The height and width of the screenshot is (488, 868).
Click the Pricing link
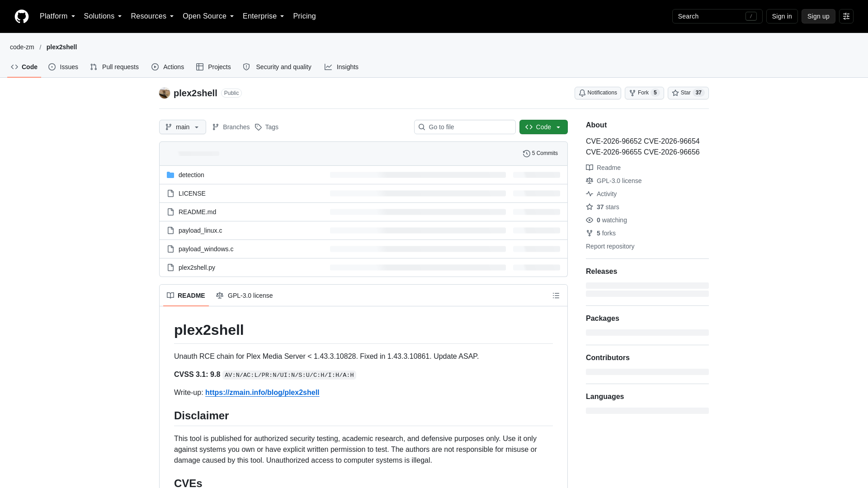pyautogui.click(x=304, y=16)
